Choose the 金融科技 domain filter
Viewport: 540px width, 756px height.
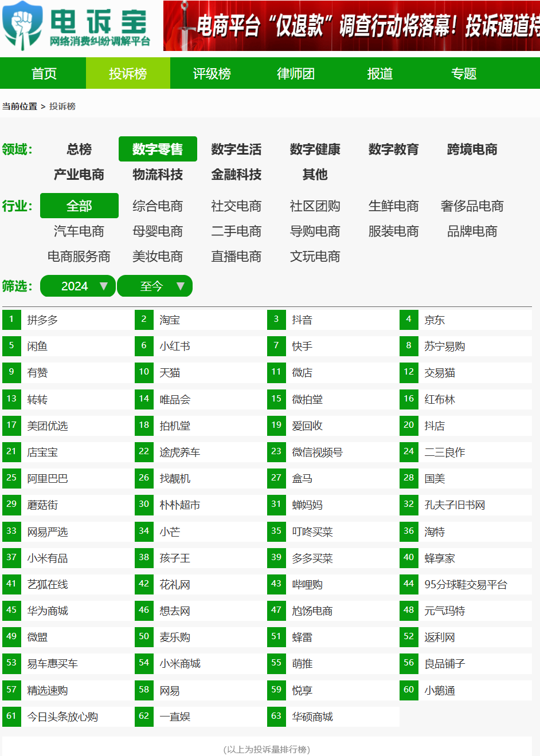coord(236,174)
